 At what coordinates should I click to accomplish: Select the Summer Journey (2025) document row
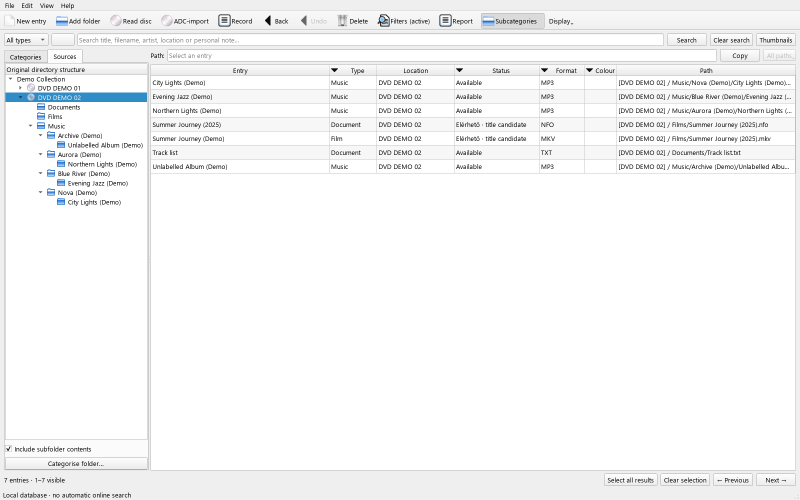pyautogui.click(x=472, y=124)
